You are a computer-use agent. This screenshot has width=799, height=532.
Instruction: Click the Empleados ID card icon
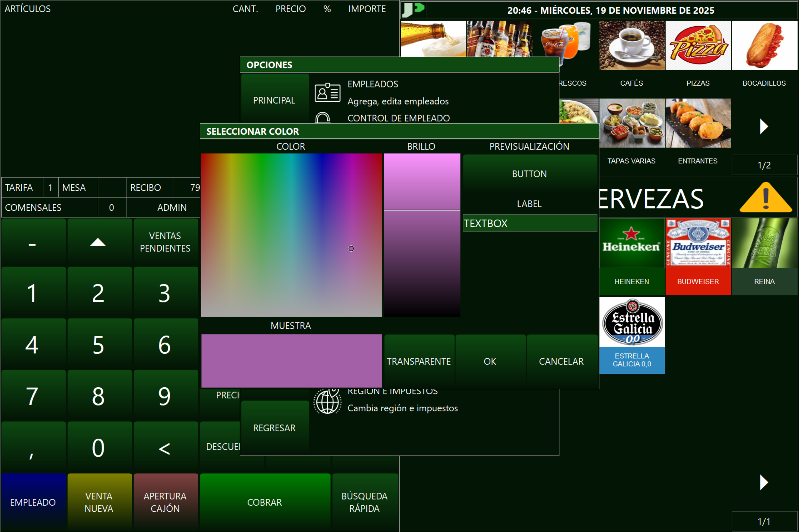(x=327, y=92)
